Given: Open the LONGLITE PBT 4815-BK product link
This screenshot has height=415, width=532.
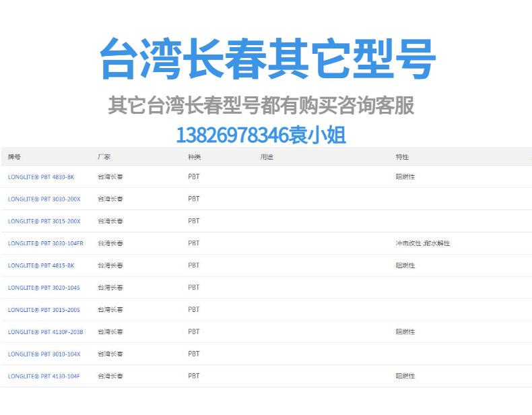Looking at the screenshot, I should tap(41, 265).
